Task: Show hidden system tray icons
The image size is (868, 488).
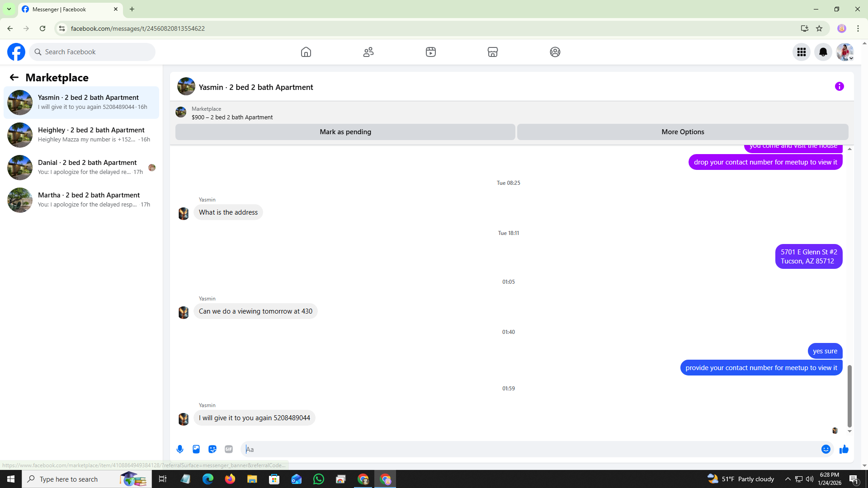Action: tap(788, 479)
